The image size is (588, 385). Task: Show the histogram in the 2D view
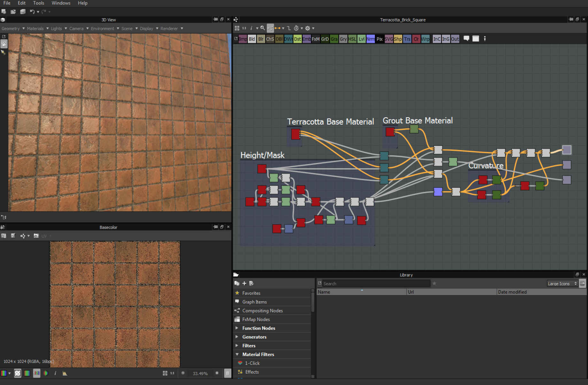click(65, 373)
